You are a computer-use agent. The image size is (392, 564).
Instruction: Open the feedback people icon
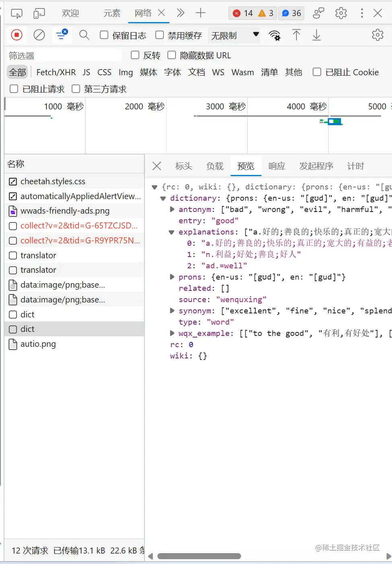[318, 13]
